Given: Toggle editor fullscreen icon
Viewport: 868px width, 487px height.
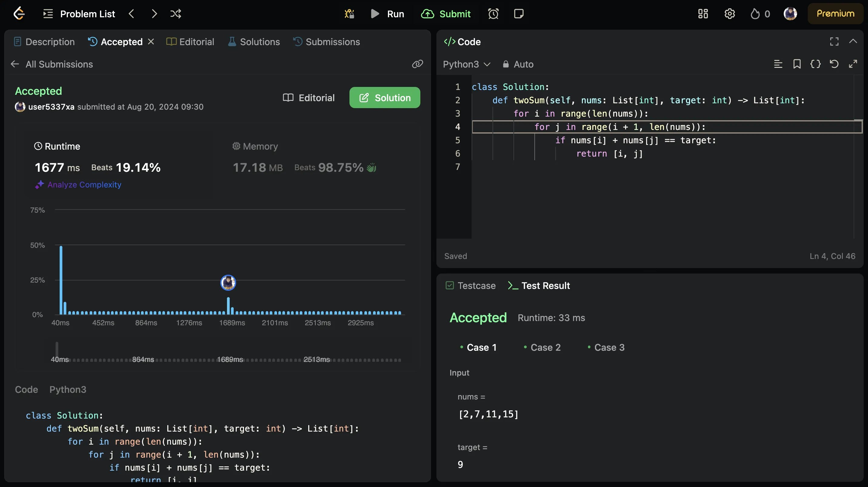Looking at the screenshot, I should pyautogui.click(x=834, y=41).
